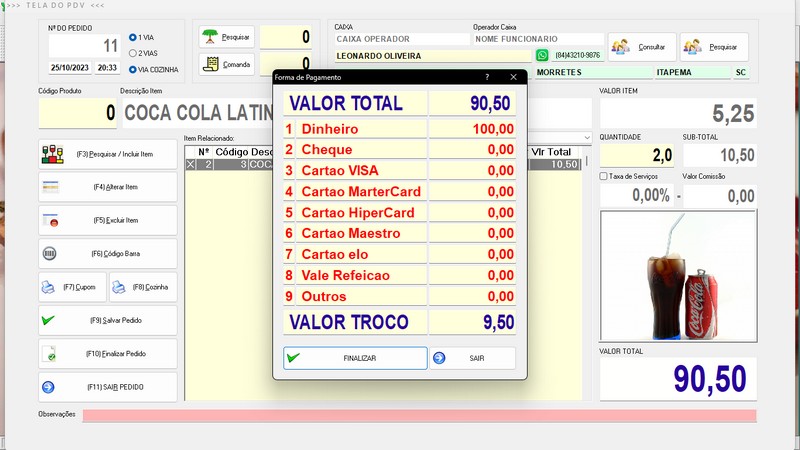Expand the Item Relacionado dropdown arrow

pos(587,138)
